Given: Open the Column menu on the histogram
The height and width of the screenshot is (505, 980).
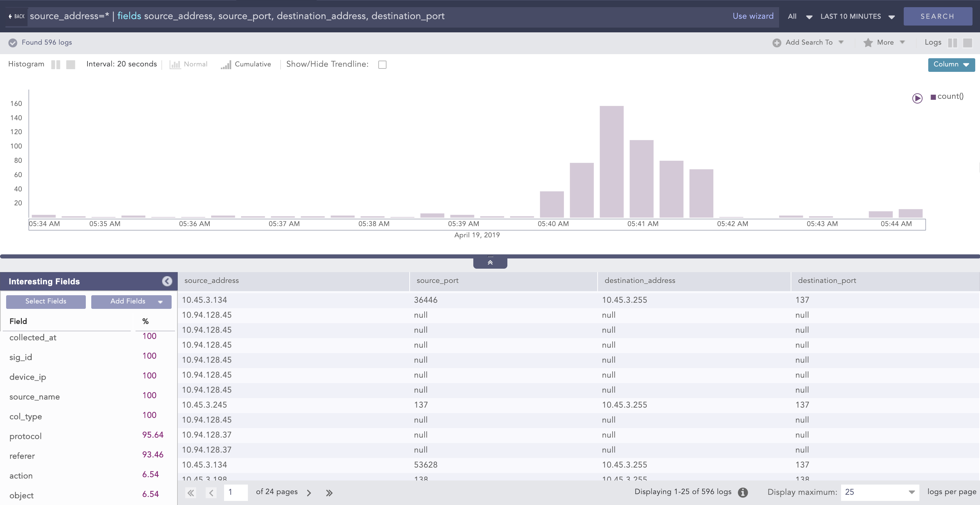Looking at the screenshot, I should coord(951,64).
